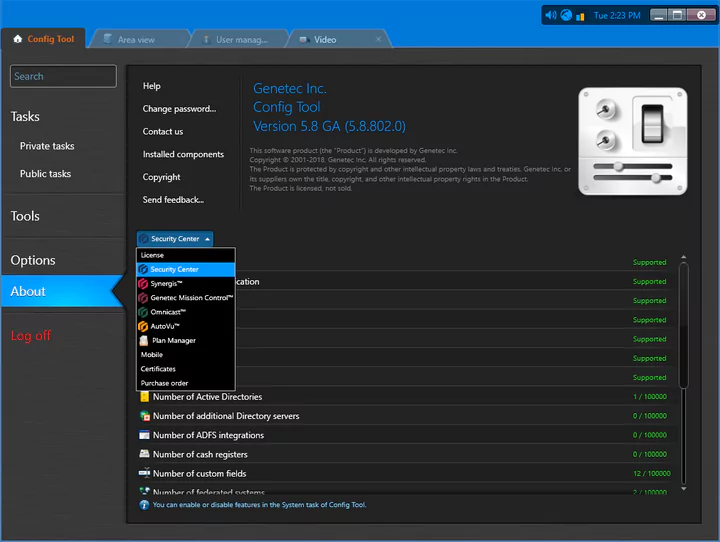Click Change password link
This screenshot has width=720, height=542.
tap(179, 109)
